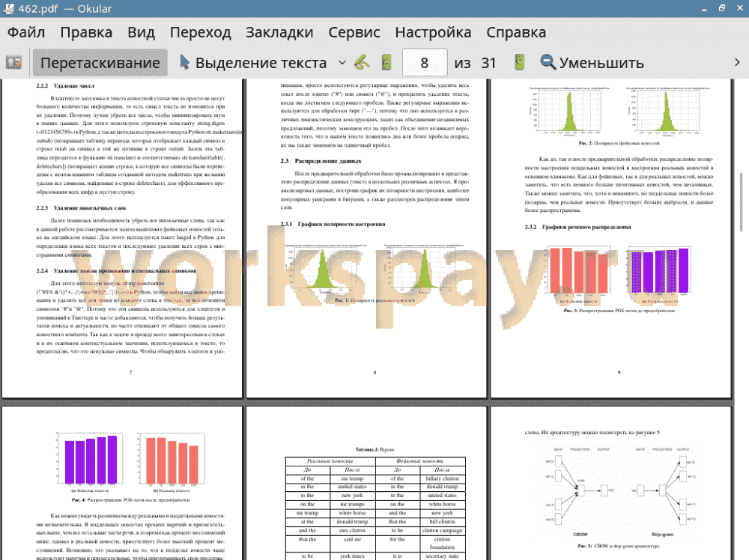Image resolution: width=749 pixels, height=560 pixels.
Task: Go to next page icon
Action: point(519,63)
